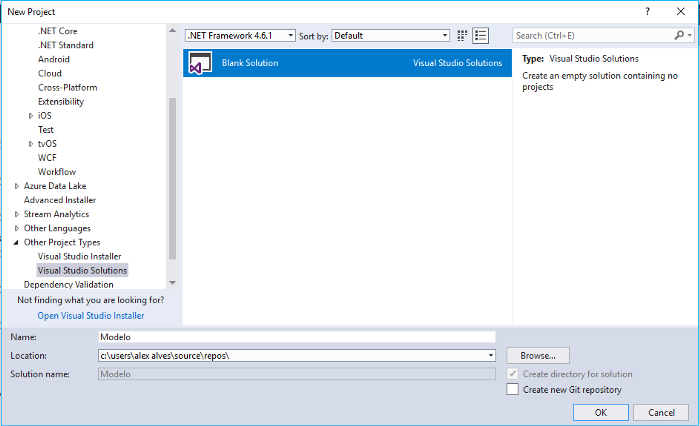700x426 pixels.
Task: Click the Cancel button
Action: (x=661, y=413)
